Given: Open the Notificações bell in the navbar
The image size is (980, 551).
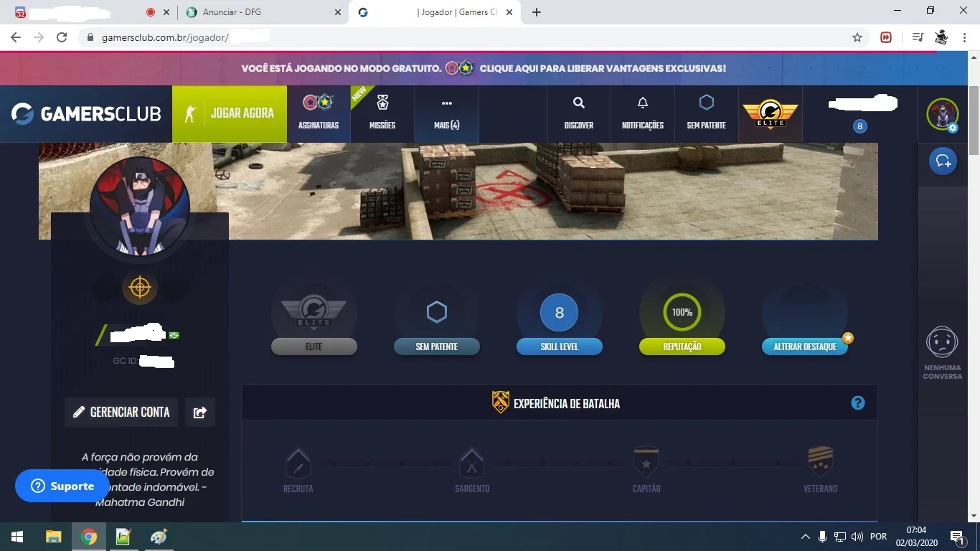Looking at the screenshot, I should (643, 103).
